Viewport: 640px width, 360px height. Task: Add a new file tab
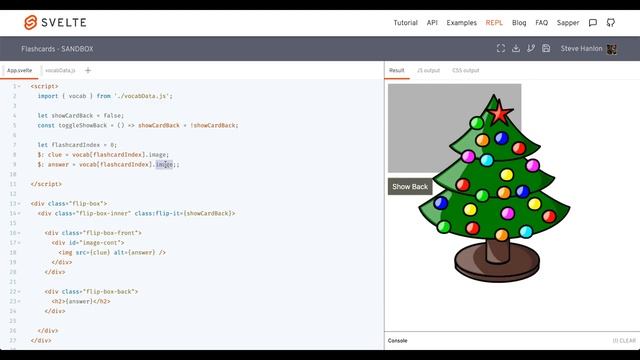88,71
